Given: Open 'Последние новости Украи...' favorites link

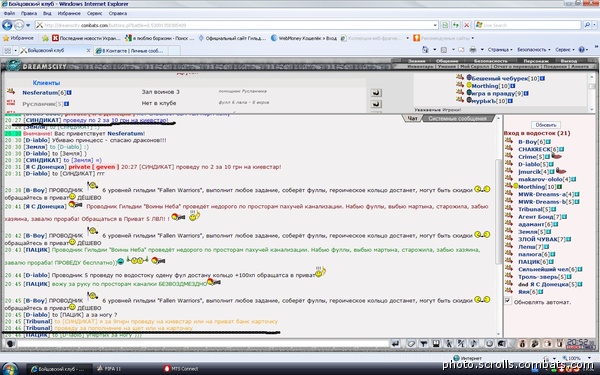Looking at the screenshot, I should [x=86, y=38].
